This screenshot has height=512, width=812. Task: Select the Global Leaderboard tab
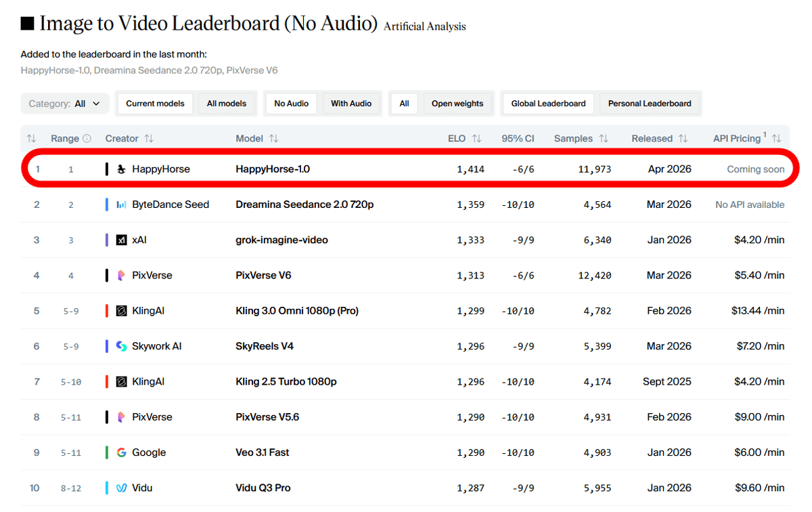(x=548, y=104)
